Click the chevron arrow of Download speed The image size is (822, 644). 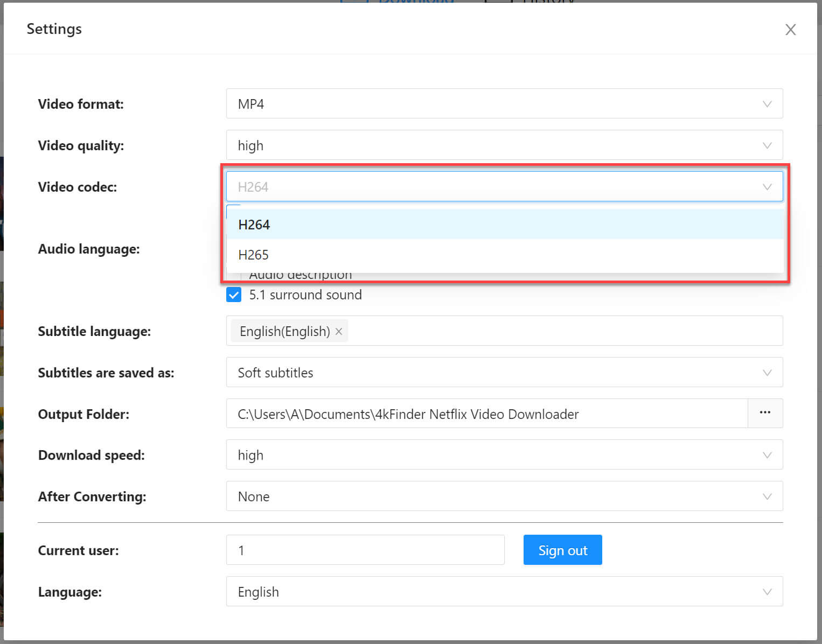tap(767, 455)
